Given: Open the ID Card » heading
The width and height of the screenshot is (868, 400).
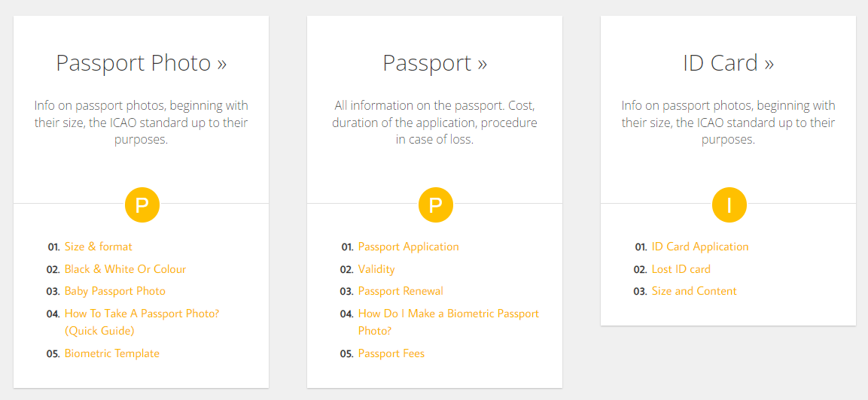Looking at the screenshot, I should tap(728, 62).
